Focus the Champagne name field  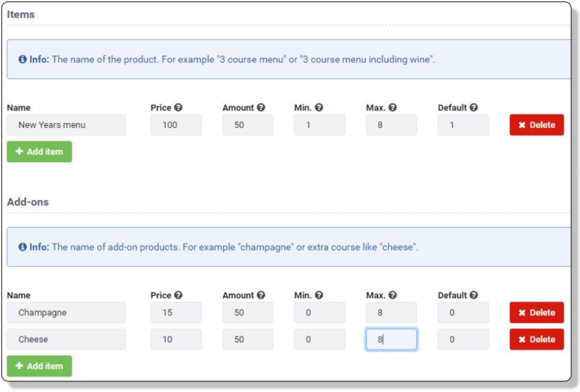click(x=66, y=313)
